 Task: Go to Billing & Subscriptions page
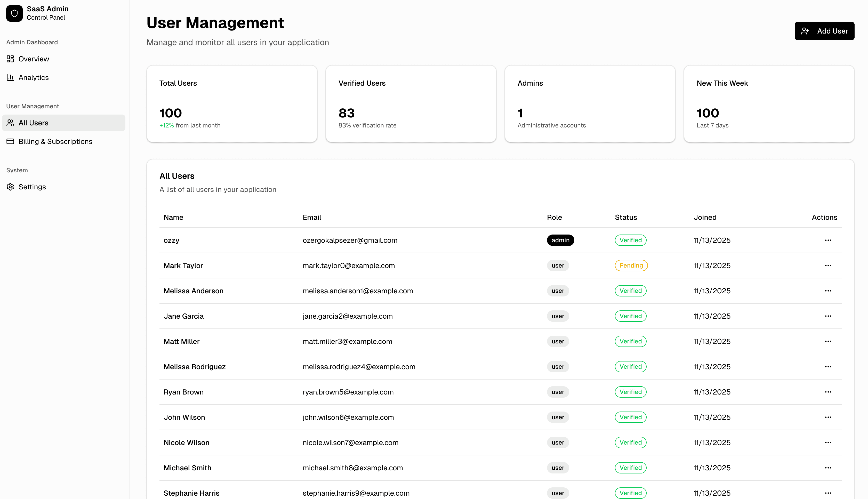55,142
